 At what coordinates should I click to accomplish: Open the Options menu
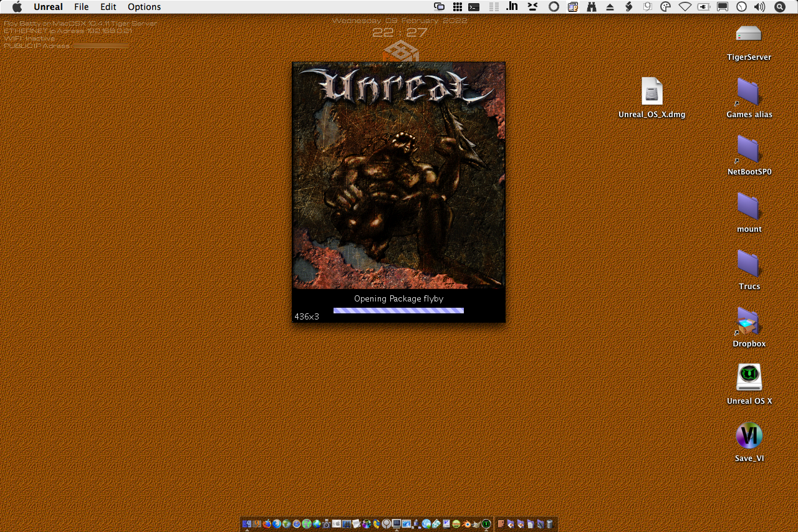145,7
